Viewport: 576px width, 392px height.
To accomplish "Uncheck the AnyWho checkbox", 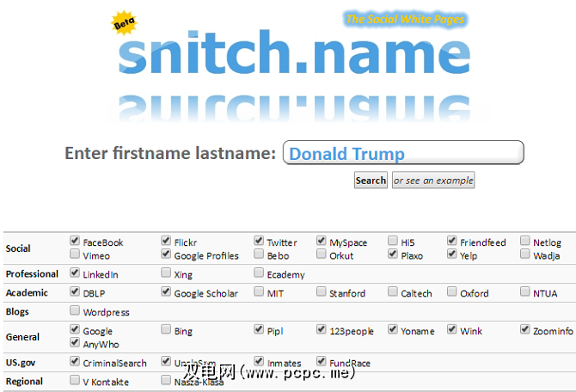I will (75, 342).
